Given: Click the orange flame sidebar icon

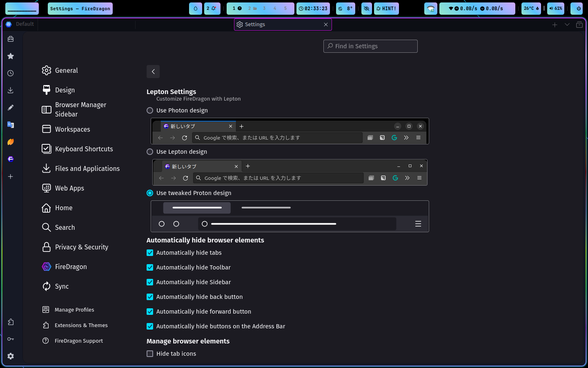Looking at the screenshot, I should pyautogui.click(x=10, y=142).
